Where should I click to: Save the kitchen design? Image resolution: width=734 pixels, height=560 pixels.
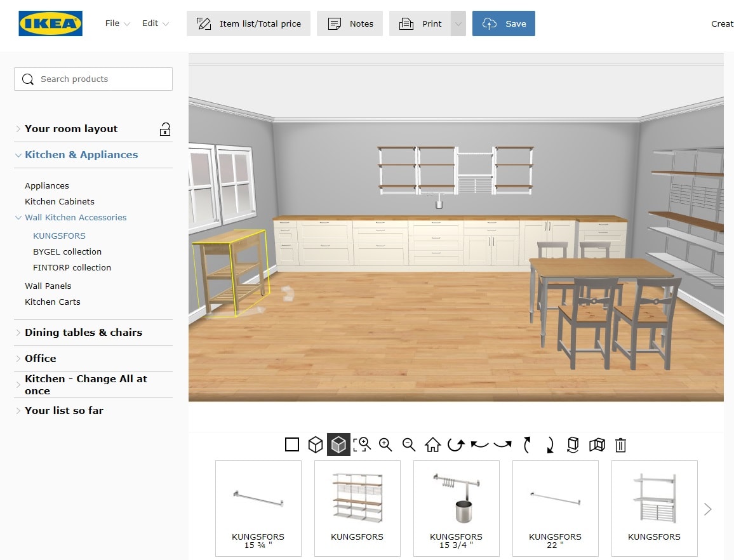504,23
